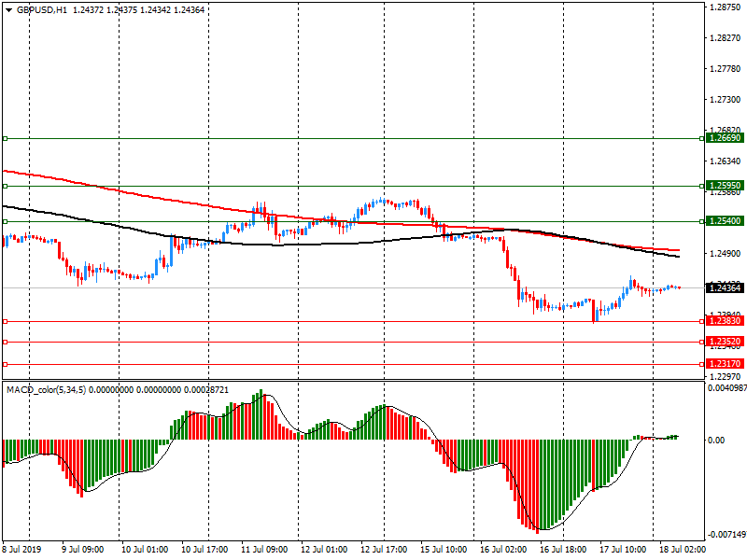Select the 1.26690 green resistance price label
The height and width of the screenshot is (560, 747).
click(726, 138)
